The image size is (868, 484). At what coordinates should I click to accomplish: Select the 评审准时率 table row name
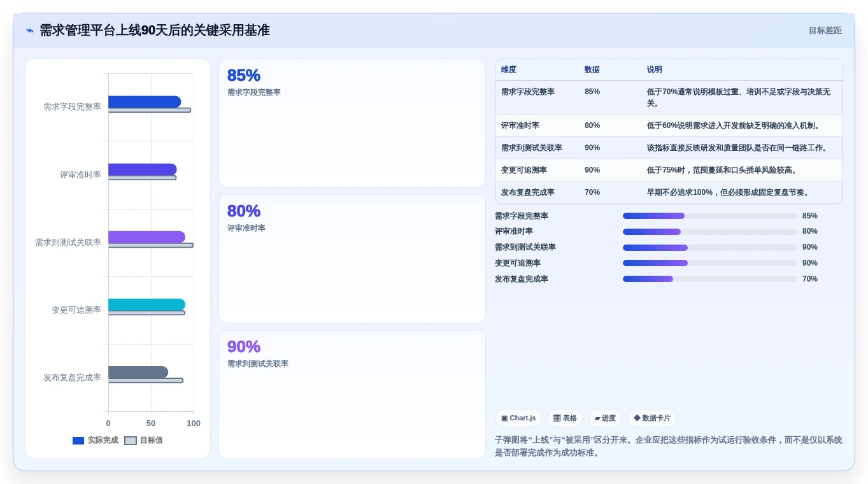tap(520, 125)
